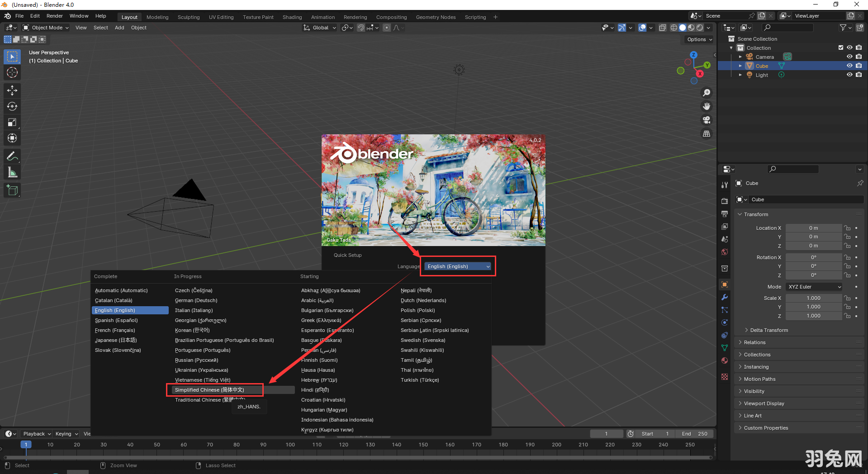Select the Measure tool in the toolbar
Screen dimensions: 868x474
click(12, 172)
